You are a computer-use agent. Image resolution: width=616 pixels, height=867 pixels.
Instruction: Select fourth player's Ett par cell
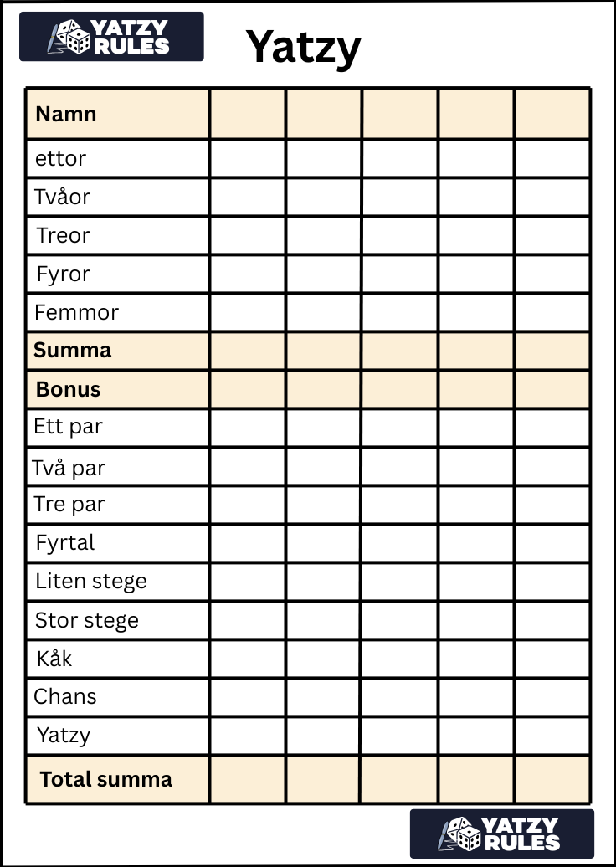coord(475,428)
